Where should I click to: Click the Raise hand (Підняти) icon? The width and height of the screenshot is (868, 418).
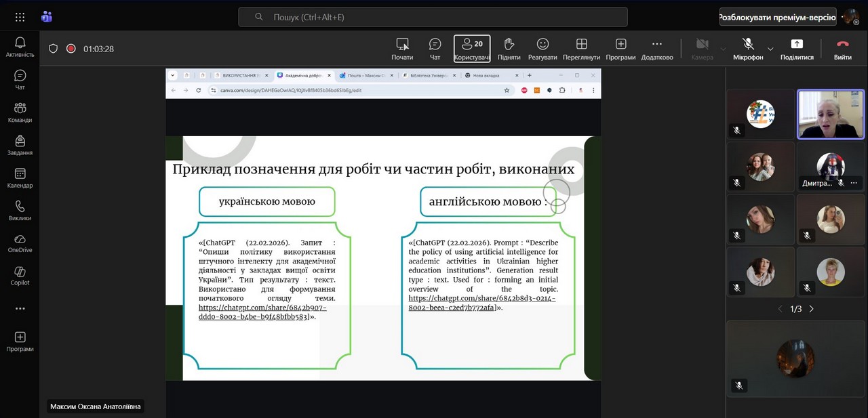[509, 48]
